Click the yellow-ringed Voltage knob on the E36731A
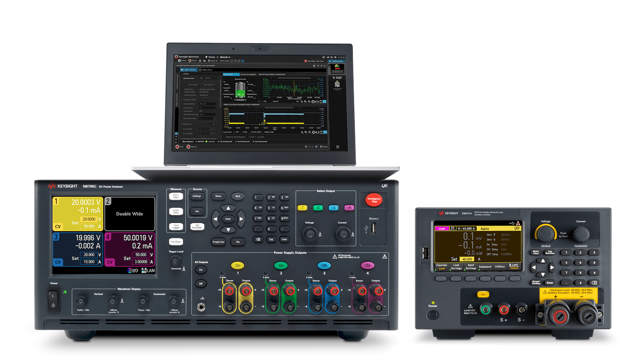This screenshot has width=644, height=362. [x=545, y=234]
